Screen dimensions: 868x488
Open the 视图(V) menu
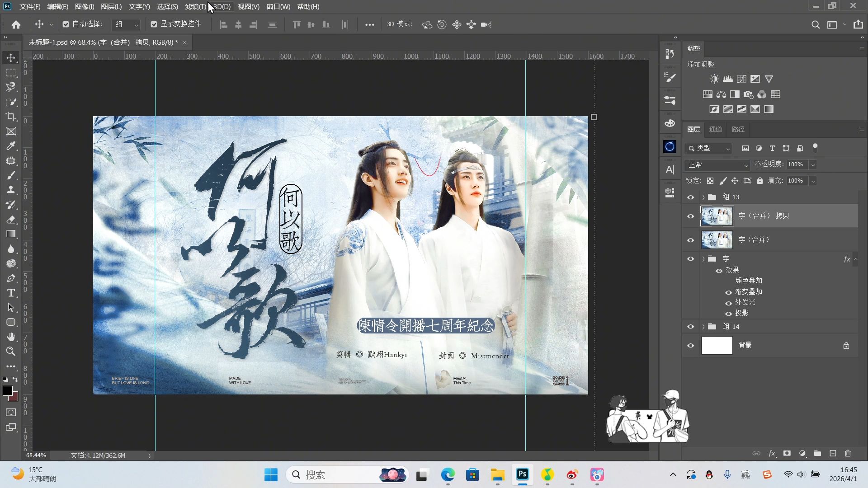249,7
